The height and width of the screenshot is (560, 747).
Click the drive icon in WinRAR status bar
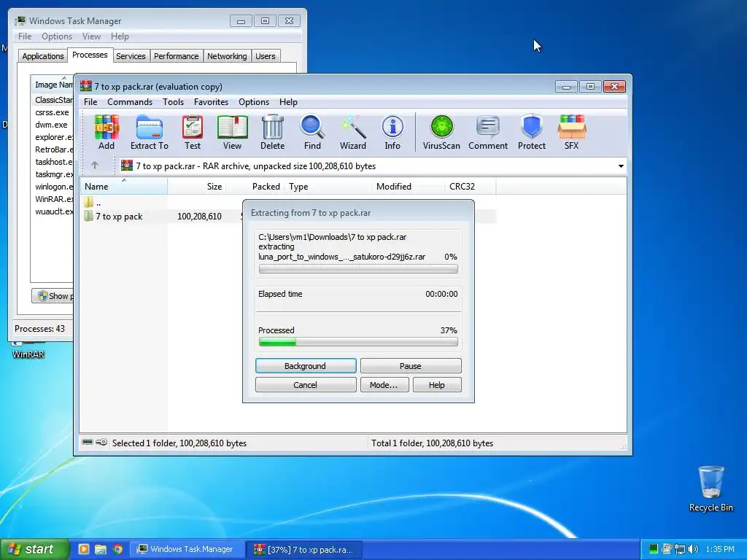coord(88,443)
